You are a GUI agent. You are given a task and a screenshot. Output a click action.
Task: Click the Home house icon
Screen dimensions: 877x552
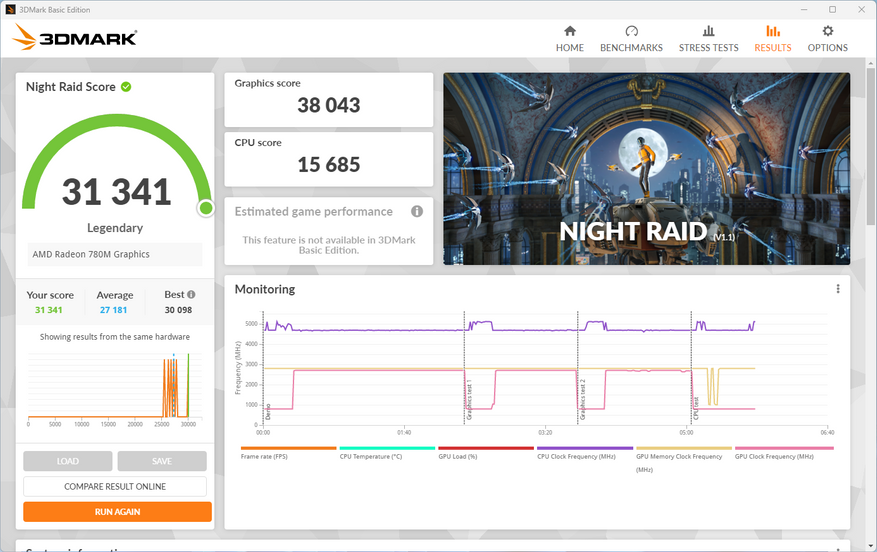(x=569, y=31)
